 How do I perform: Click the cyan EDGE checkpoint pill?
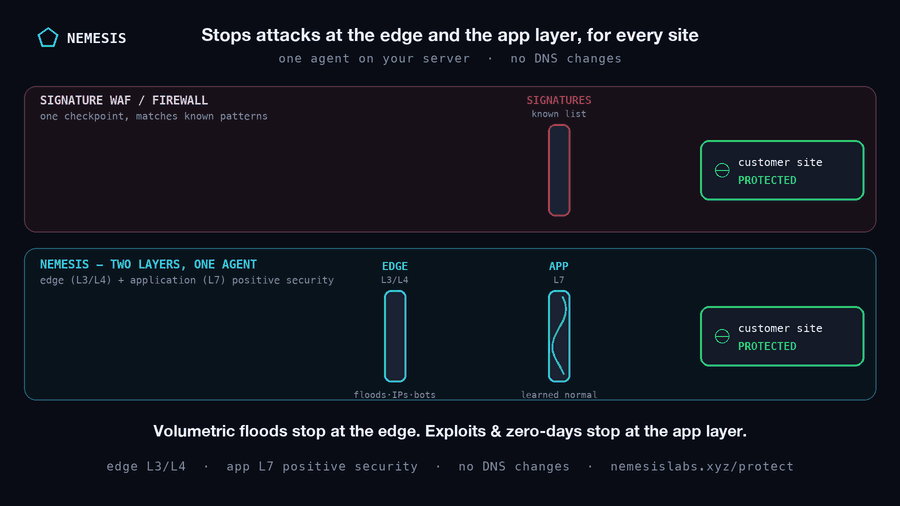pos(395,336)
